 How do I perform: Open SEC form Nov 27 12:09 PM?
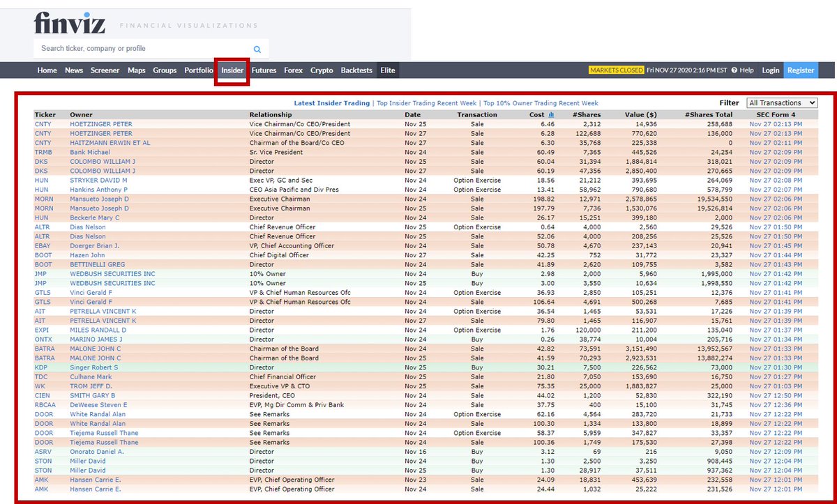click(776, 452)
